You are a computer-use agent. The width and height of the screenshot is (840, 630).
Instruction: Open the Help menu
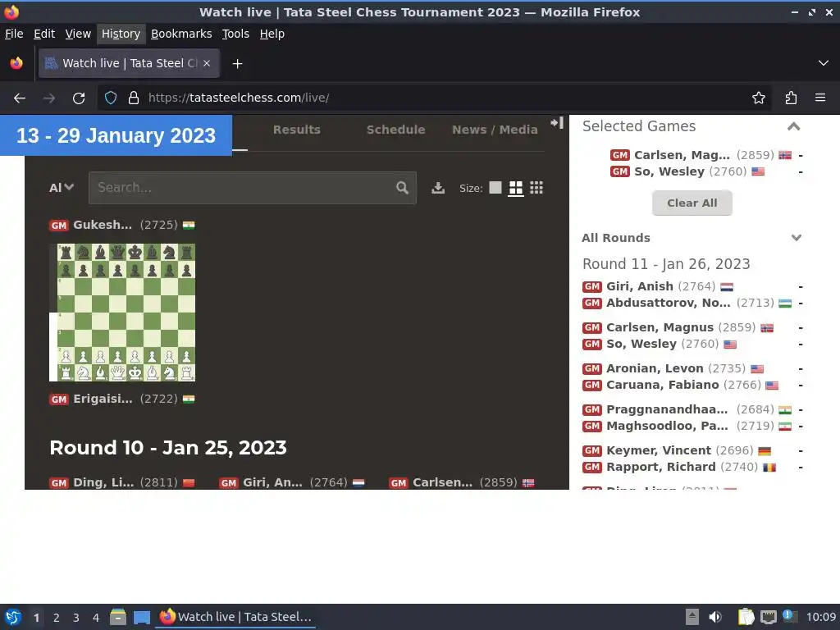[272, 34]
